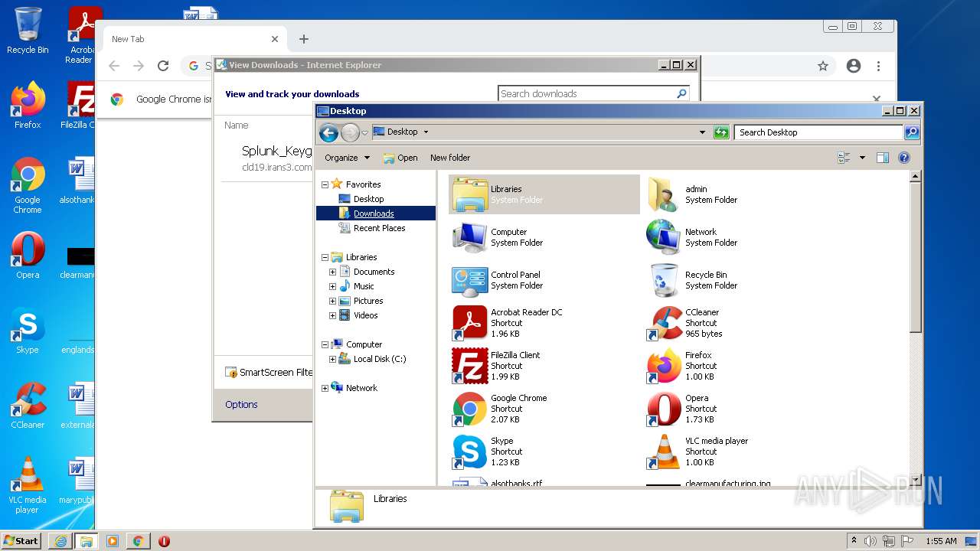Select Recycle Bin icon in Explorer list

pyautogui.click(x=663, y=280)
